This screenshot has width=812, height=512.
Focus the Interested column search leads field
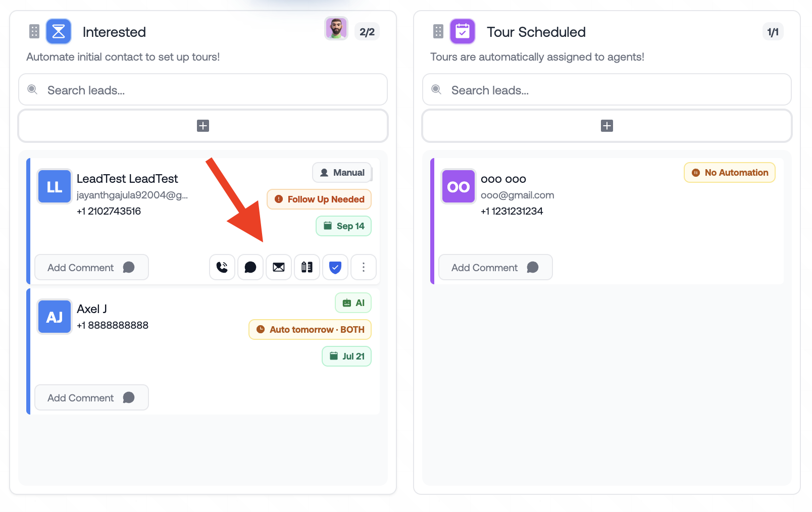203,90
